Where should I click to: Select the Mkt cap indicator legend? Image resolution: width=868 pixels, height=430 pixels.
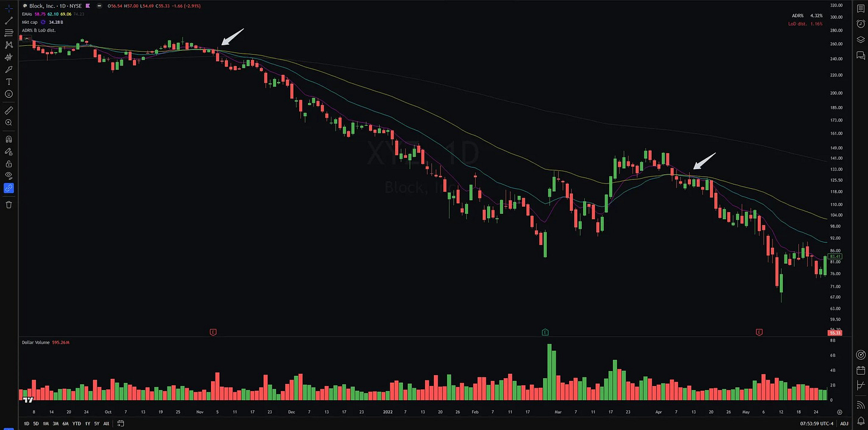30,22
